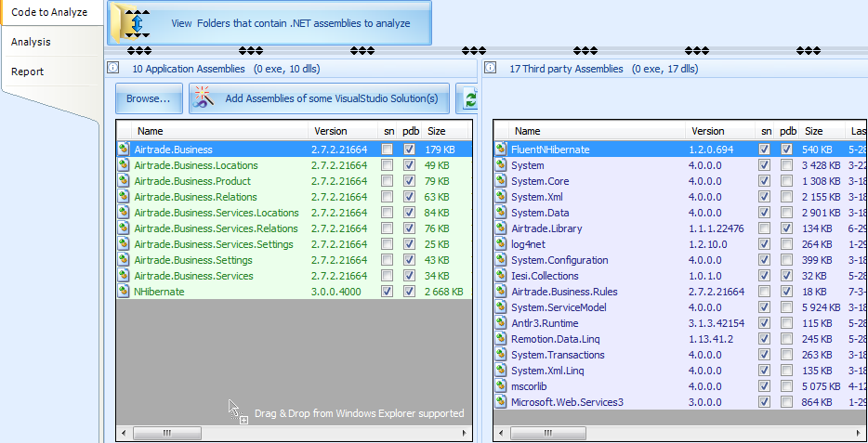This screenshot has width=868, height=443.
Task: Click the Airtrade.Business.Settings assembly icon
Action: click(124, 260)
